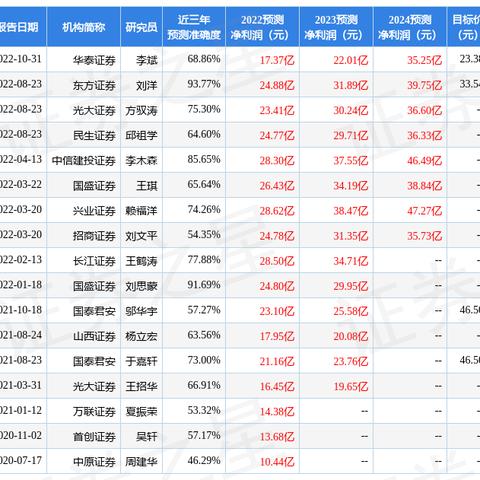Click 2022 forecast value 10.44亿
The image size is (480, 480).
[x=277, y=462]
